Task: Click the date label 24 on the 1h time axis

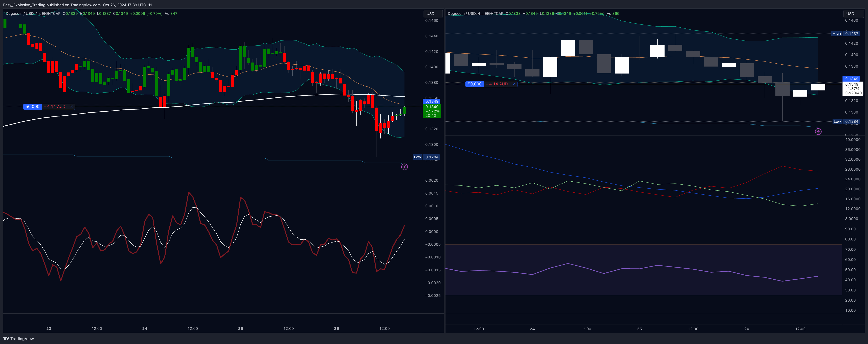Action: click(145, 328)
